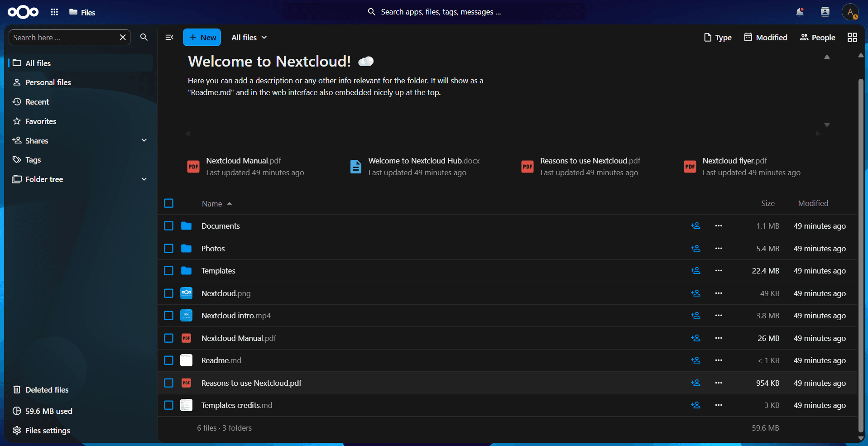Image resolution: width=868 pixels, height=446 pixels.
Task: Click the Nextcloud intro.mp4 thumbnail
Action: [x=186, y=316]
